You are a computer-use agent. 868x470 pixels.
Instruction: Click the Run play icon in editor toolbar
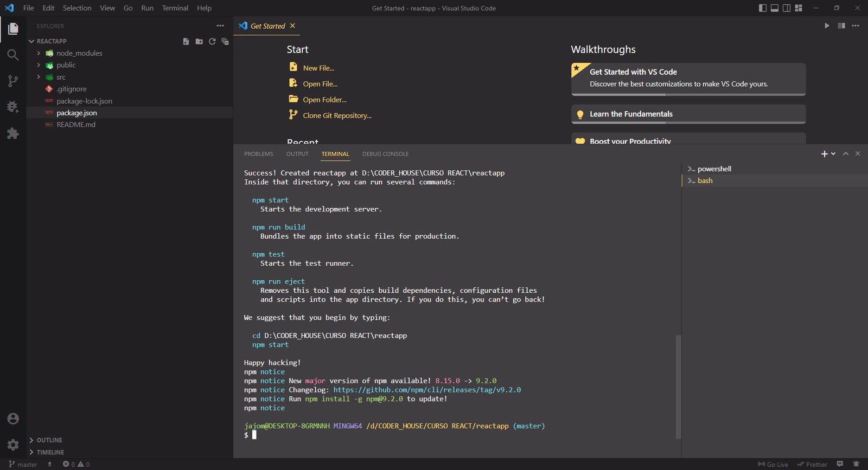[x=827, y=25]
